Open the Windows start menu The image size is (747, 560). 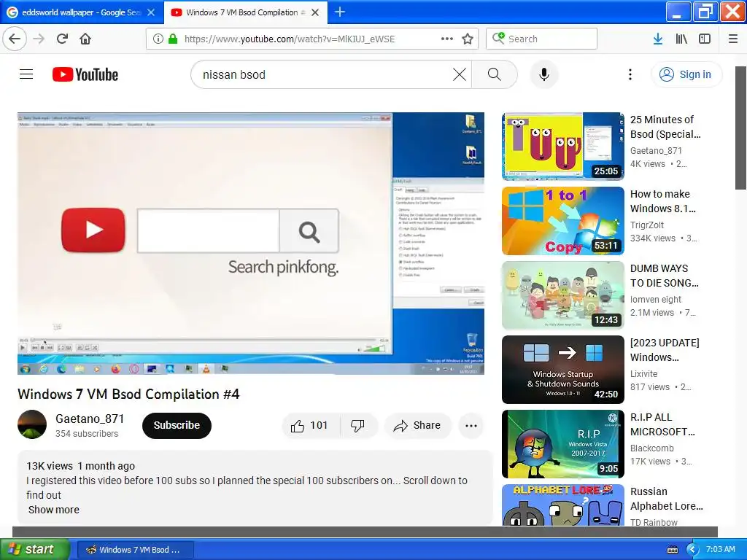pyautogui.click(x=34, y=549)
